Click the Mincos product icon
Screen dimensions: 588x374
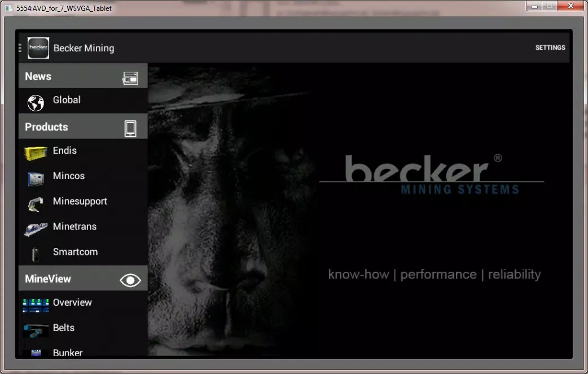click(x=36, y=179)
